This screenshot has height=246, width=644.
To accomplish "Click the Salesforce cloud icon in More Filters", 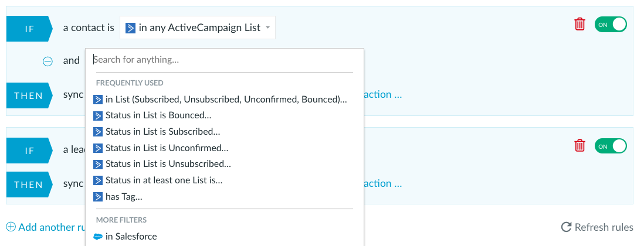I will [x=98, y=237].
